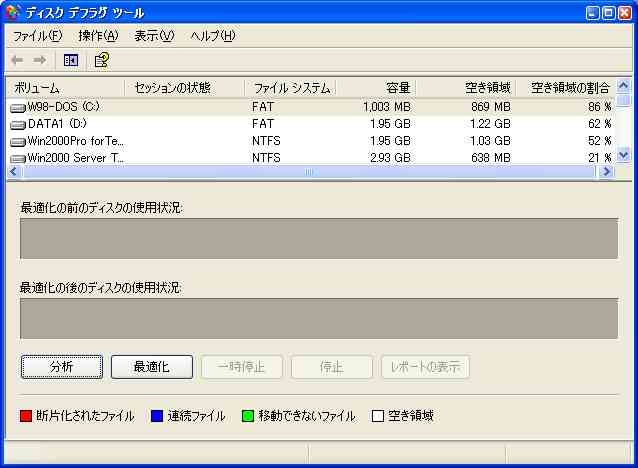The height and width of the screenshot is (468, 638).
Task: Click red 断片化されたファイル legend swatch
Action: coord(26,416)
